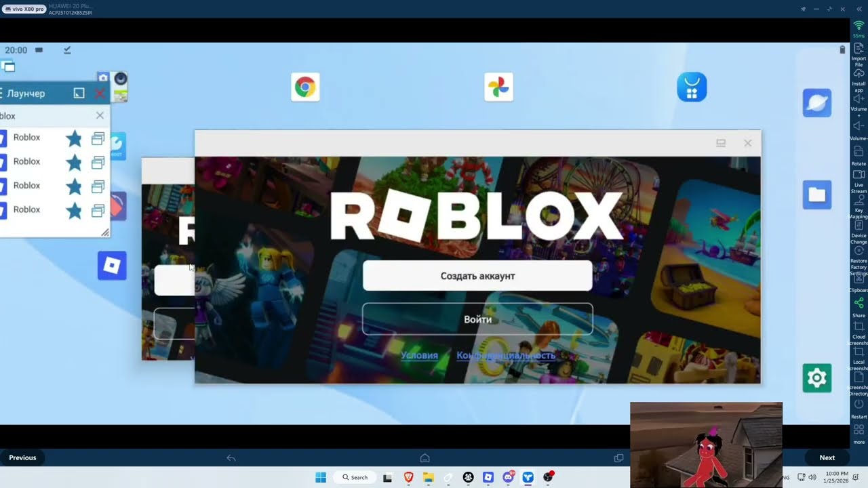
Task: Click the Войти login button
Action: tap(477, 319)
